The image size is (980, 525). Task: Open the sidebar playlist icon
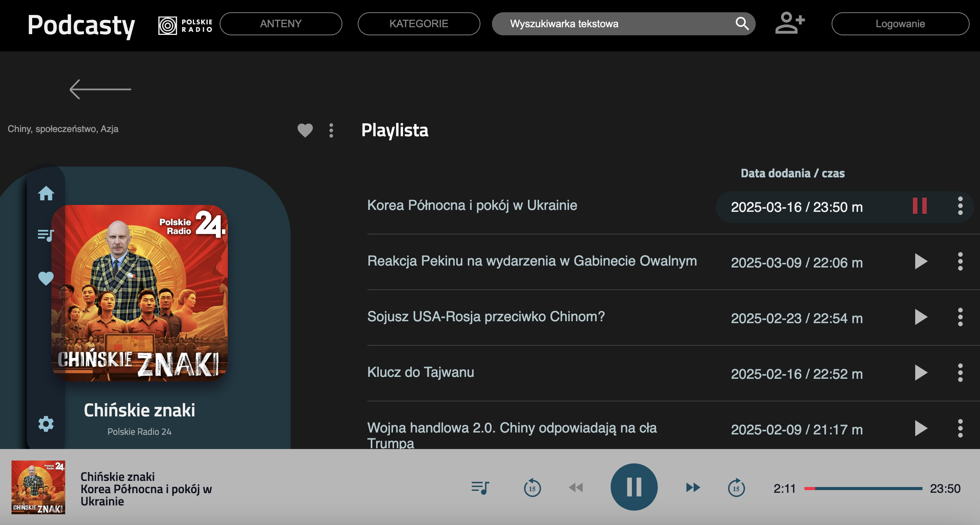46,235
